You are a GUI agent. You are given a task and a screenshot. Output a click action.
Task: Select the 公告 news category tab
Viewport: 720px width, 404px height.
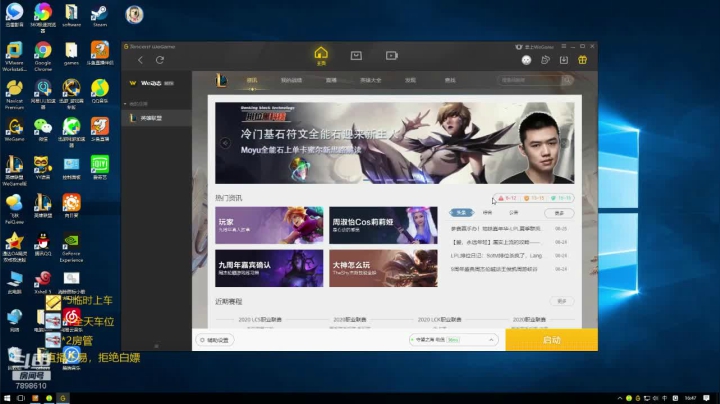click(x=513, y=213)
